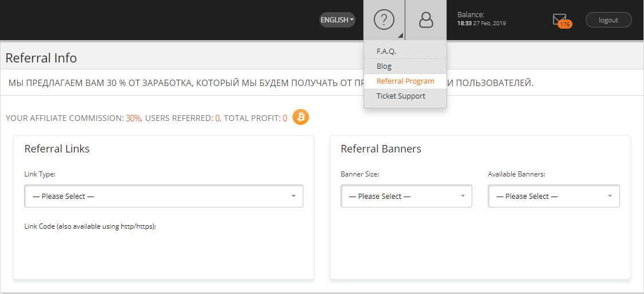
Task: Select F.A.Q. from the help menu
Action: pos(386,51)
